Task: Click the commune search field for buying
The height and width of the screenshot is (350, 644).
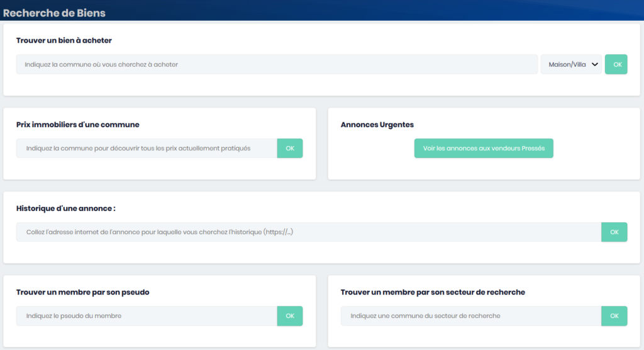Action: [277, 64]
